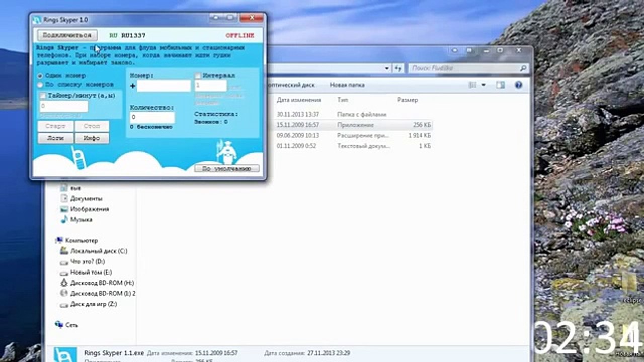Open Дисковод BD-ROM (I:) 2
The width and height of the screenshot is (644, 362).
click(x=103, y=293)
